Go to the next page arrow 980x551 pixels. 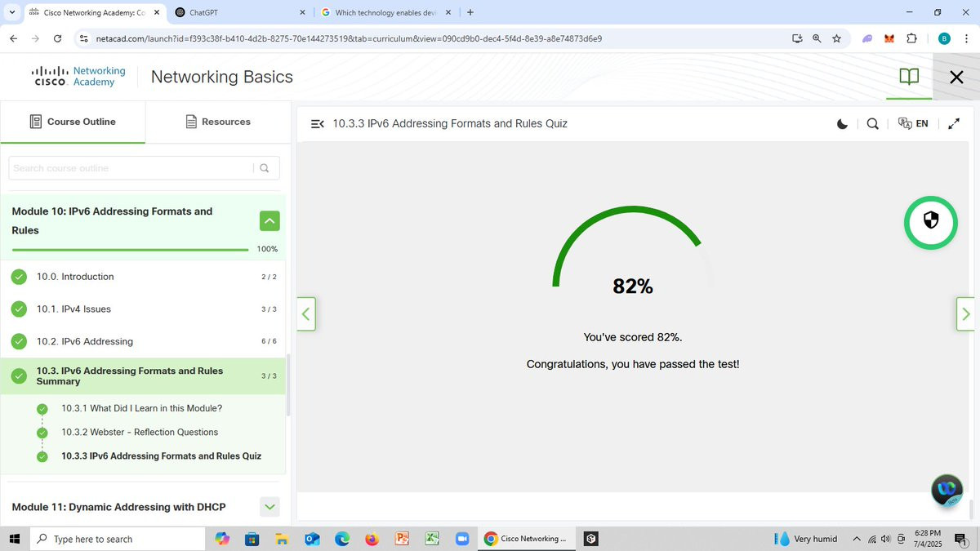coord(965,313)
